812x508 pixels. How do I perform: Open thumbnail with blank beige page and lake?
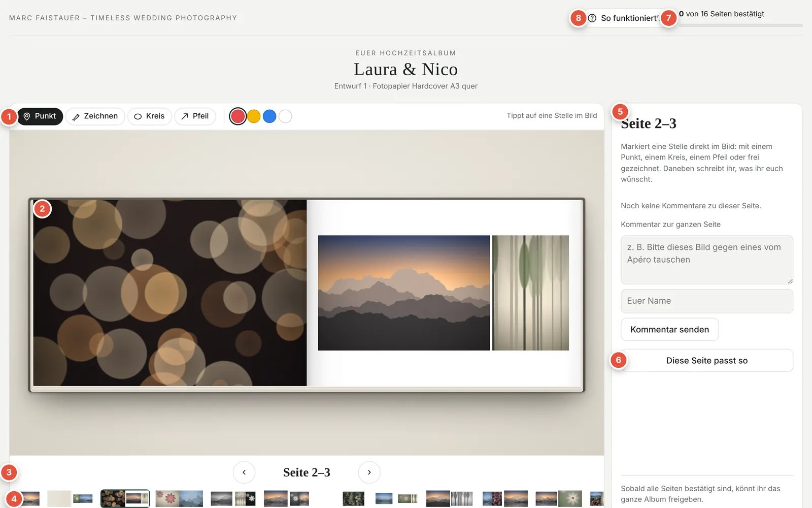click(x=70, y=499)
